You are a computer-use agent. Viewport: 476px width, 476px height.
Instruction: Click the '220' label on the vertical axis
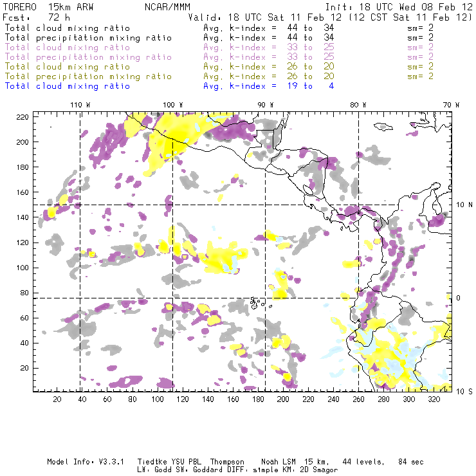pyautogui.click(x=23, y=117)
